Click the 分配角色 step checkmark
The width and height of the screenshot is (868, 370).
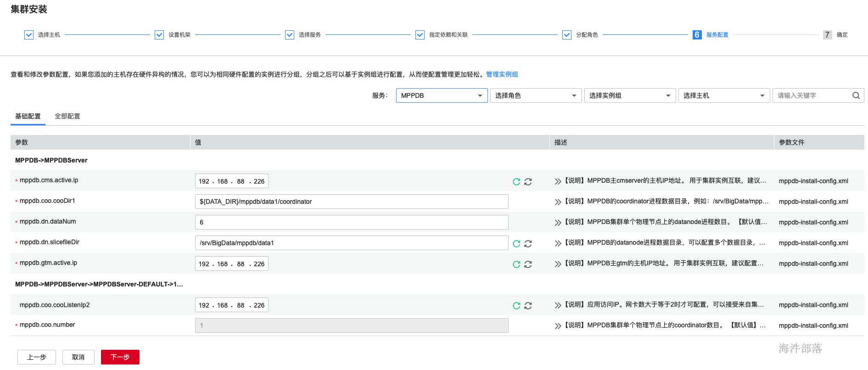(x=567, y=35)
